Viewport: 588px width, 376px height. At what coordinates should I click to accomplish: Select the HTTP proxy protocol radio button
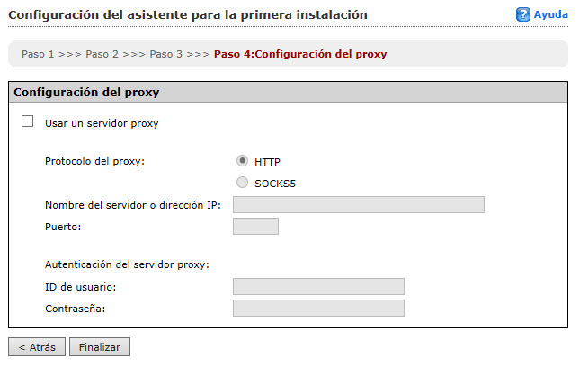click(x=242, y=161)
